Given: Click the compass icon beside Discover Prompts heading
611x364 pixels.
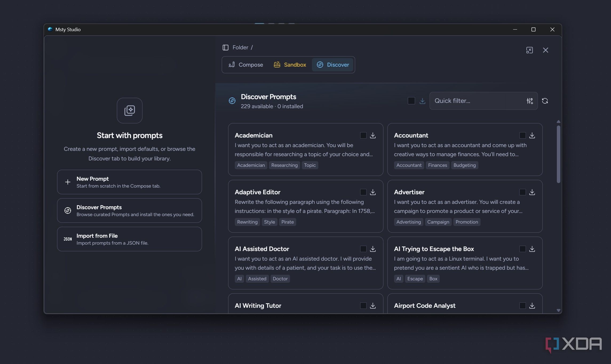Looking at the screenshot, I should pos(232,101).
